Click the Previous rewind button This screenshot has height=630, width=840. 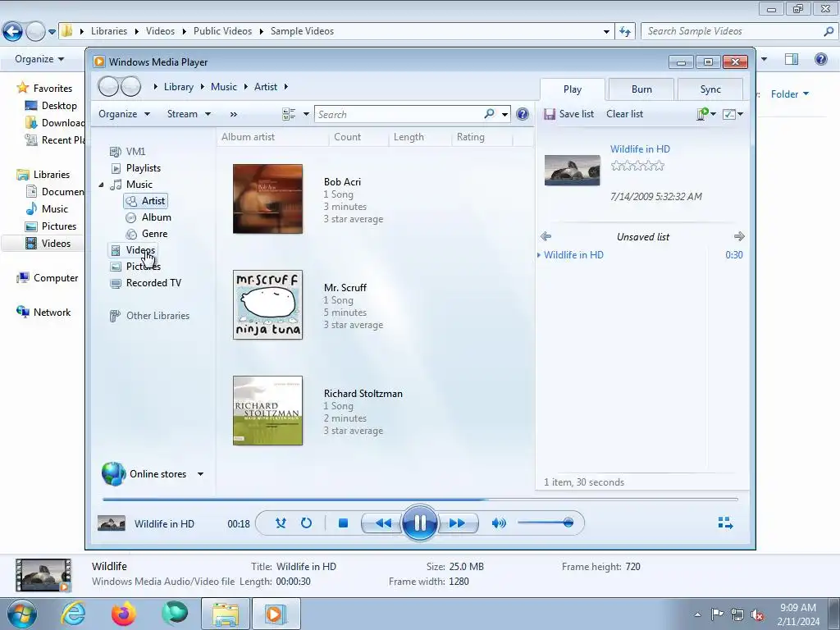pos(382,523)
